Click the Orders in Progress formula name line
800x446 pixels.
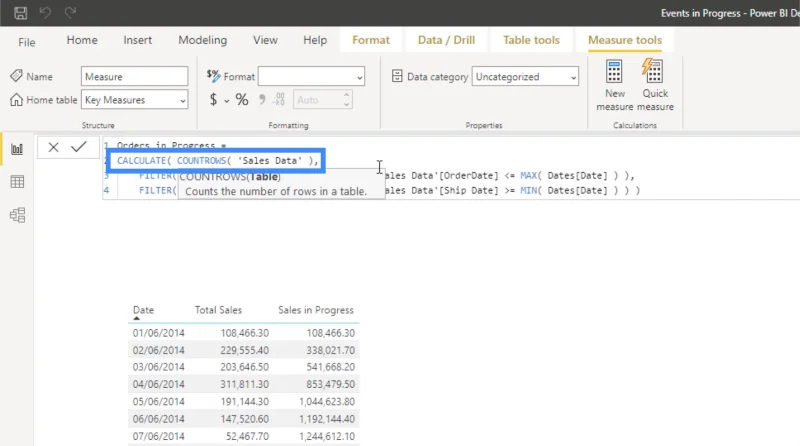coord(171,145)
